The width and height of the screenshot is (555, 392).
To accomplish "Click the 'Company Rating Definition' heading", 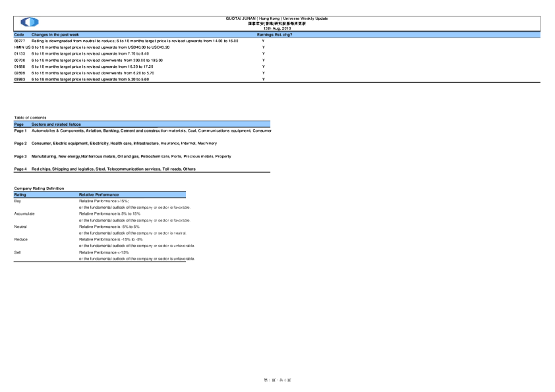I will (39, 188).
